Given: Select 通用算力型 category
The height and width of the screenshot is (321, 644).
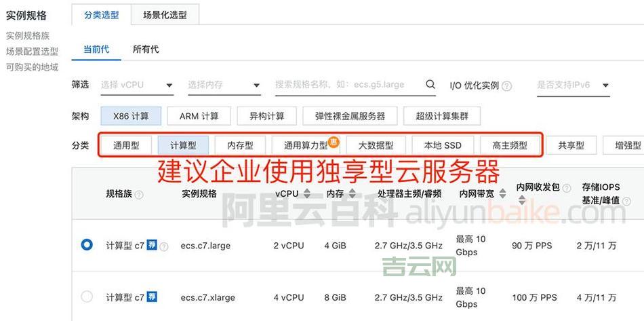Looking at the screenshot, I should [306, 145].
